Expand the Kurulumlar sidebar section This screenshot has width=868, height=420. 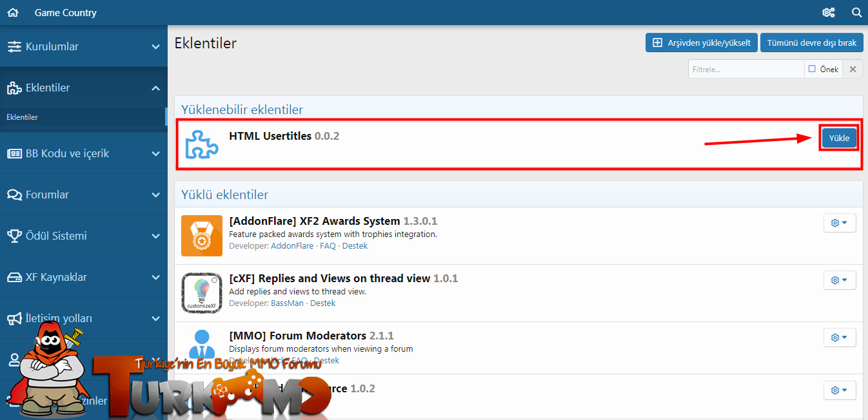pyautogui.click(x=83, y=46)
